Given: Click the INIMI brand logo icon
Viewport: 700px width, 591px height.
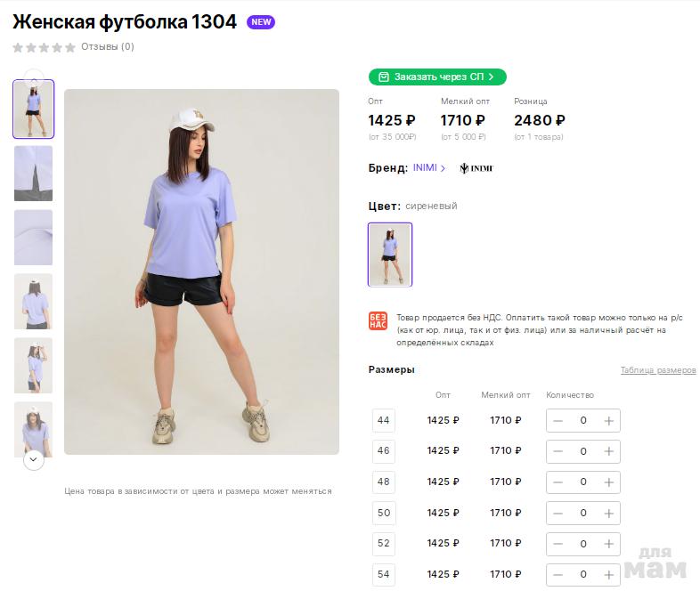Looking at the screenshot, I should (476, 168).
